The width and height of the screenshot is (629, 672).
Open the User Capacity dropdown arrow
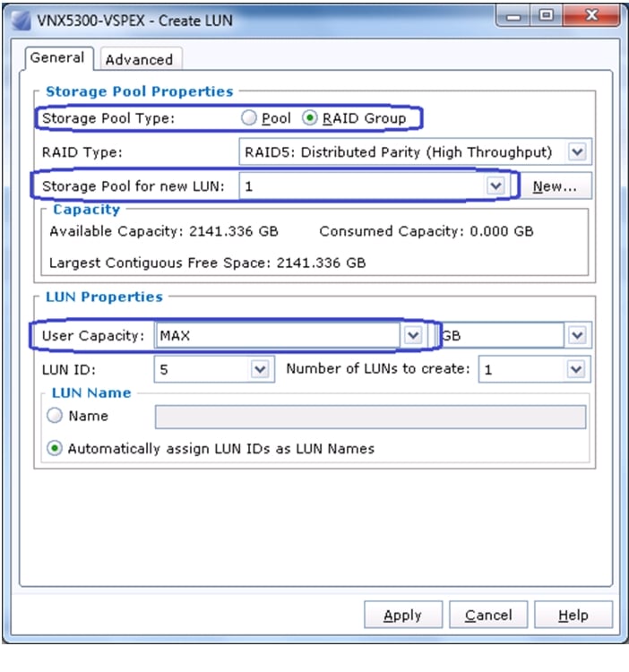coord(413,335)
